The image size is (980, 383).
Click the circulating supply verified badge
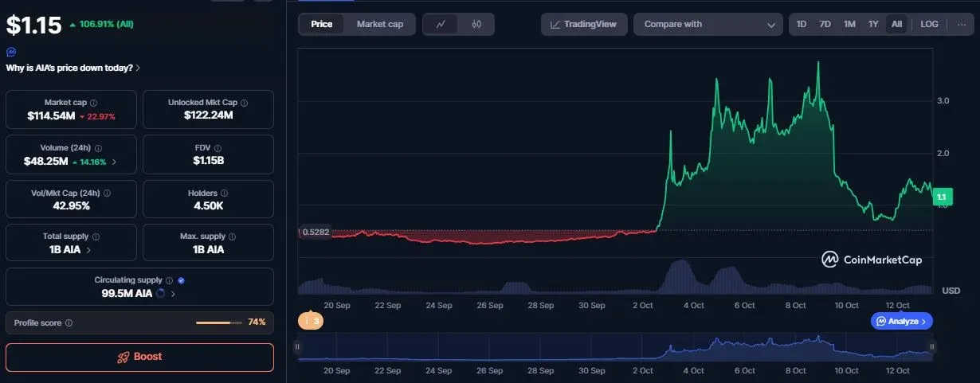pyautogui.click(x=181, y=280)
